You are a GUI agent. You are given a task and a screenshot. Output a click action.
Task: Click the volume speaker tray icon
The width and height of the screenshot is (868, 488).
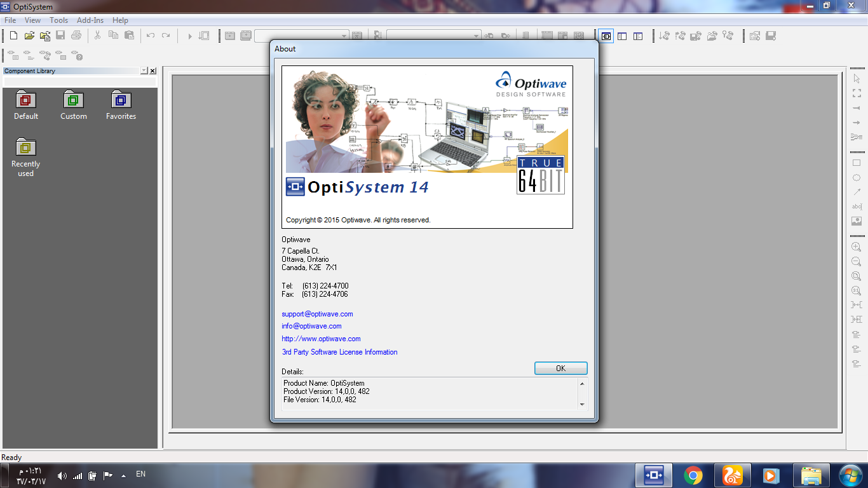[x=62, y=475]
